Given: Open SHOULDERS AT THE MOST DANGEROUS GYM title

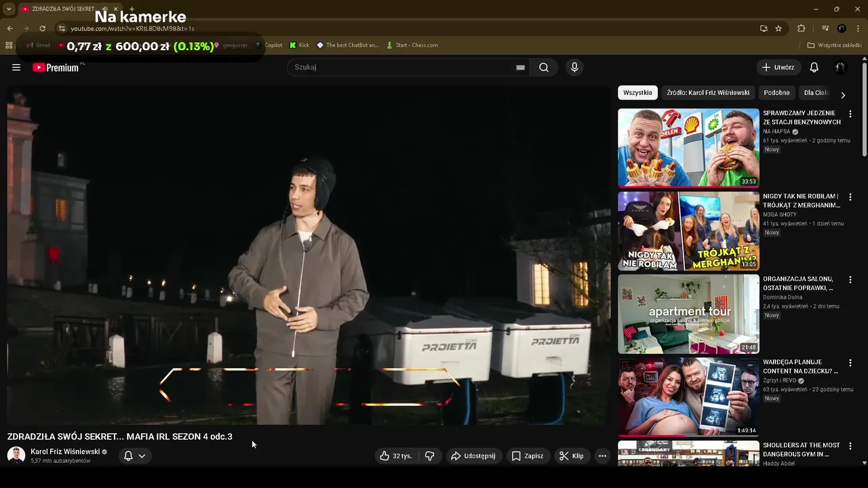Looking at the screenshot, I should coord(801,449).
